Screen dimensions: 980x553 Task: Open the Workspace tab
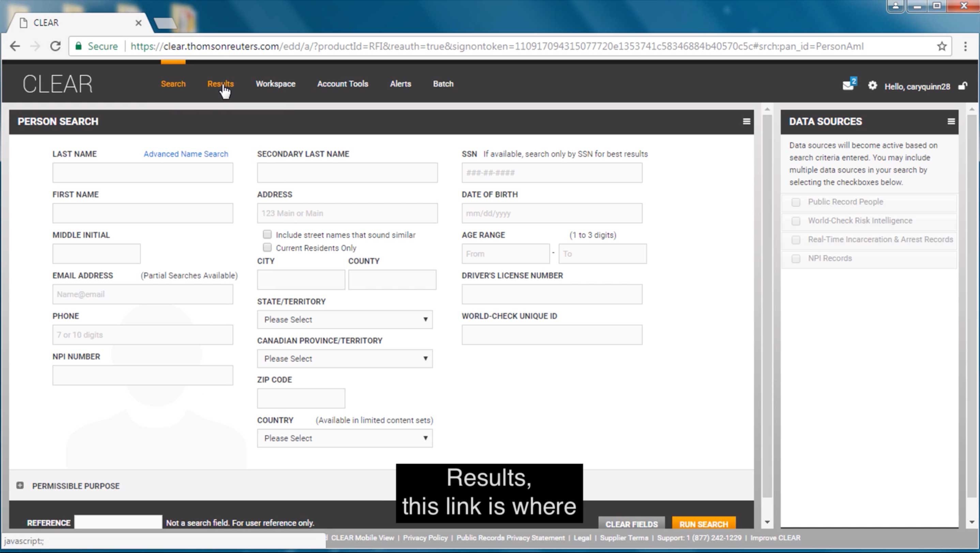click(x=275, y=84)
